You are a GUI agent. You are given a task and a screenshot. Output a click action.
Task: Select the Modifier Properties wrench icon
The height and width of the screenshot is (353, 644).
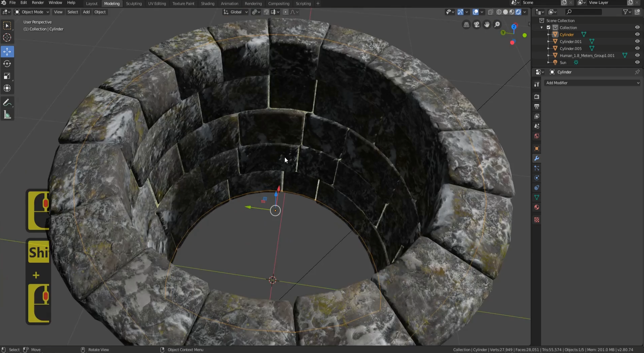(x=537, y=158)
